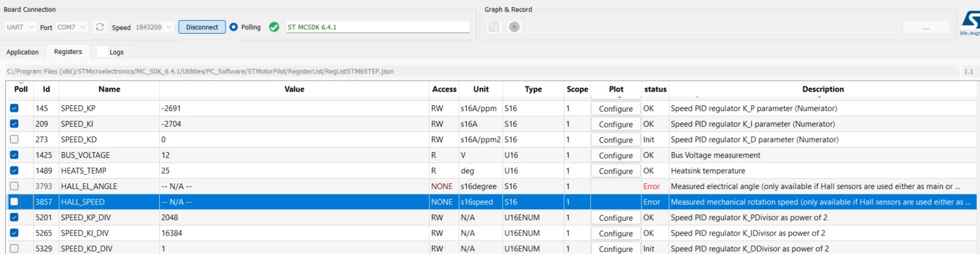980x254 pixels.
Task: Uncheck the poll box for SPEED_KI_DIV
Action: click(14, 233)
